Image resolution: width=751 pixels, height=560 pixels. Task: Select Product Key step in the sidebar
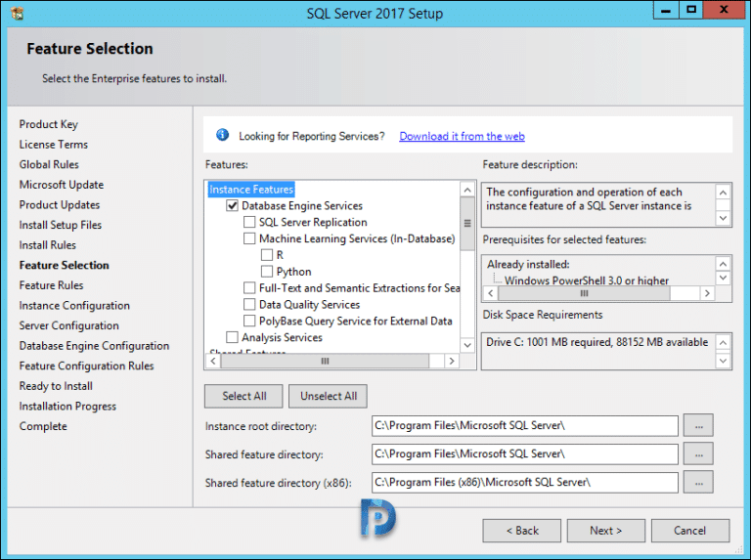(x=48, y=124)
